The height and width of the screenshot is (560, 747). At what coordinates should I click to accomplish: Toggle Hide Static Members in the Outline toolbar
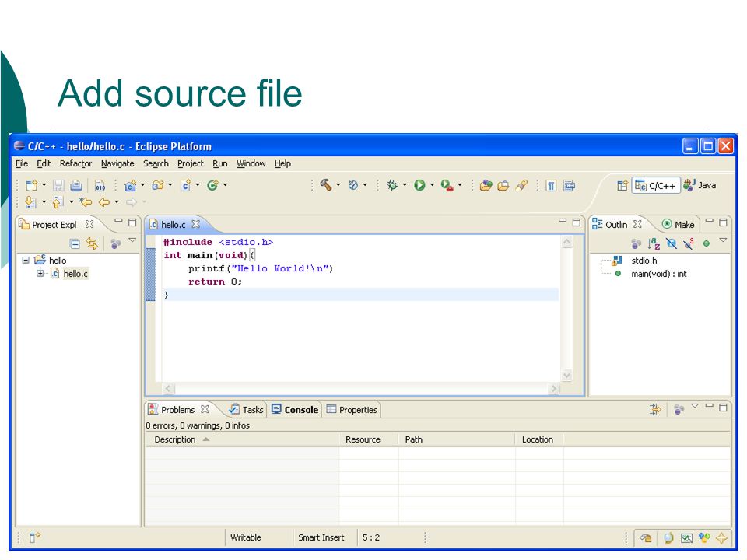coord(689,243)
